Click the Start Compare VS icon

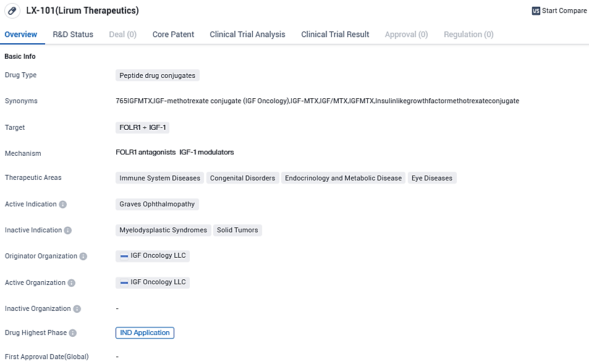click(535, 11)
